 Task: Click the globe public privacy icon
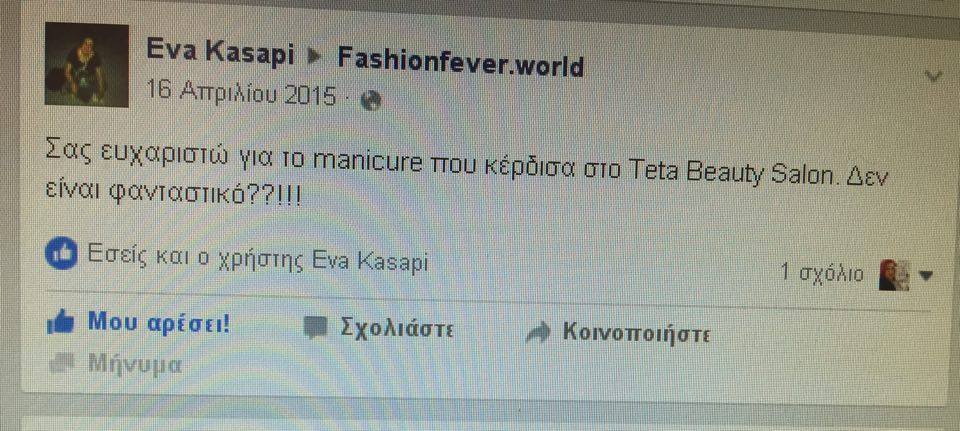point(370,100)
